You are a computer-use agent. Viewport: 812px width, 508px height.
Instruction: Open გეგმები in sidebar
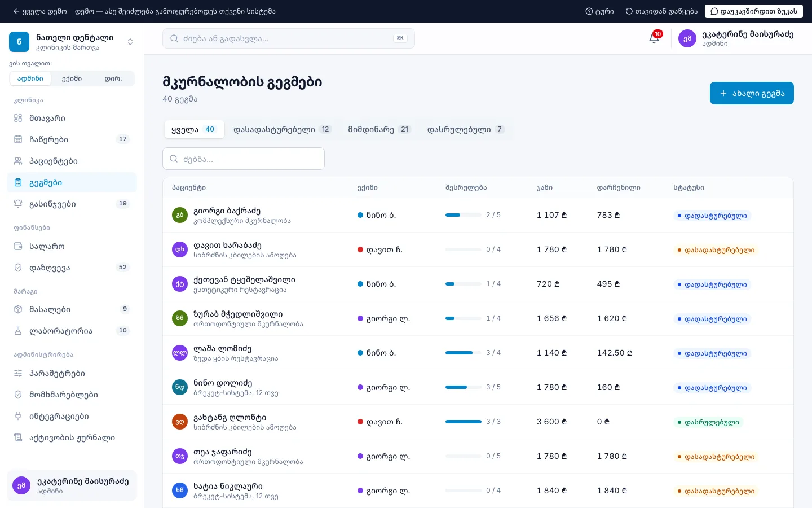pyautogui.click(x=72, y=182)
